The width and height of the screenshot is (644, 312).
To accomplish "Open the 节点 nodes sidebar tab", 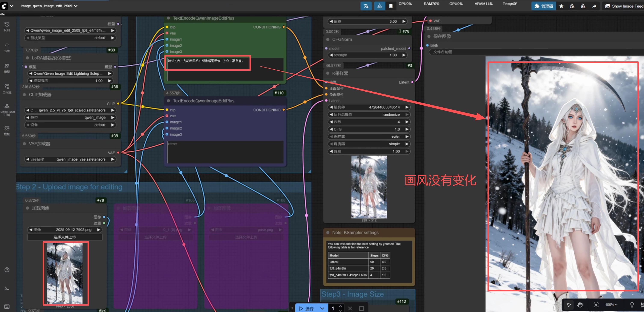I will click(x=7, y=47).
